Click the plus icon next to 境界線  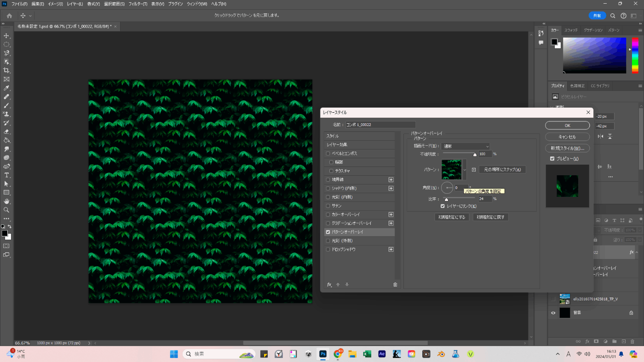coord(391,180)
